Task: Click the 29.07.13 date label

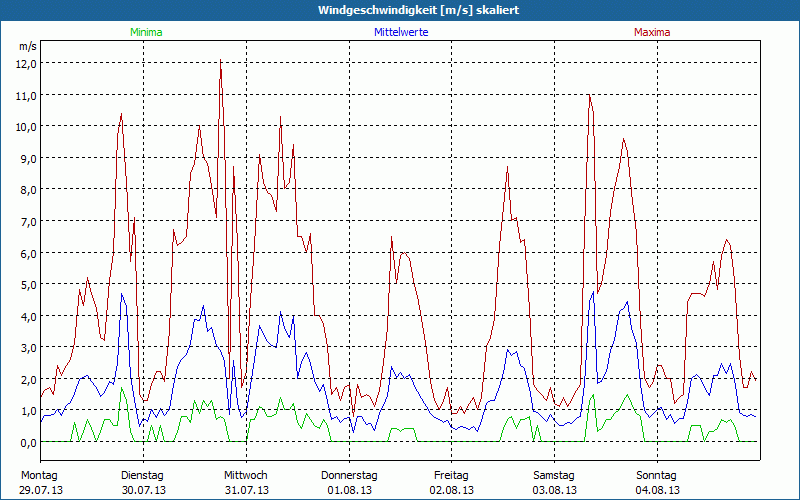Action: pos(39,490)
